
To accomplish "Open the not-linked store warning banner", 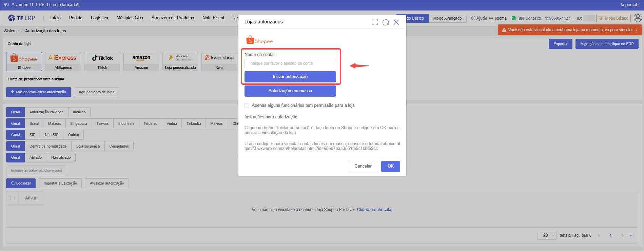I will click(x=570, y=30).
